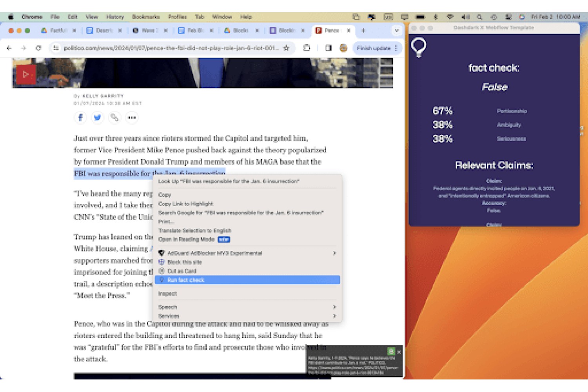Image resolution: width=588 pixels, height=392 pixels.
Task: Open the Apple menu
Action: [x=11, y=17]
